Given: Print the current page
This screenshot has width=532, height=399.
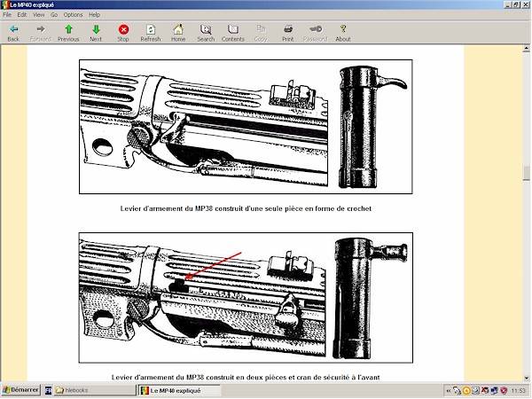Looking at the screenshot, I should pos(287,33).
